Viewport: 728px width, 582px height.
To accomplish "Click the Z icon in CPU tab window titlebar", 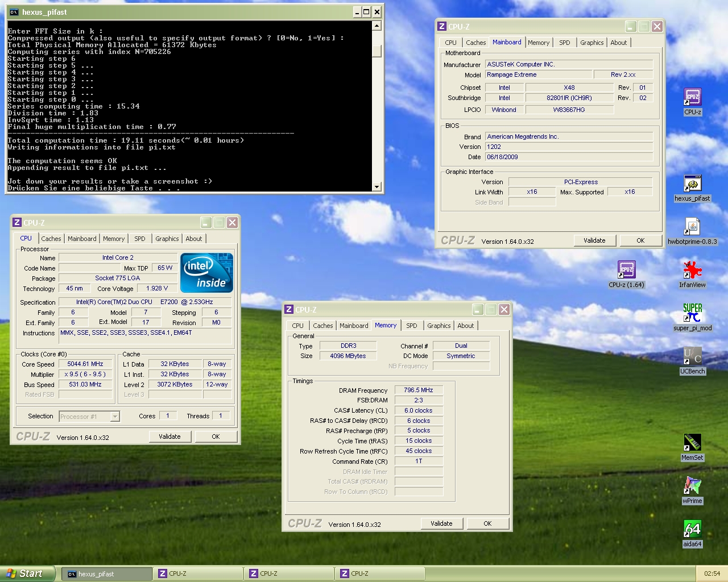I will click(x=17, y=222).
